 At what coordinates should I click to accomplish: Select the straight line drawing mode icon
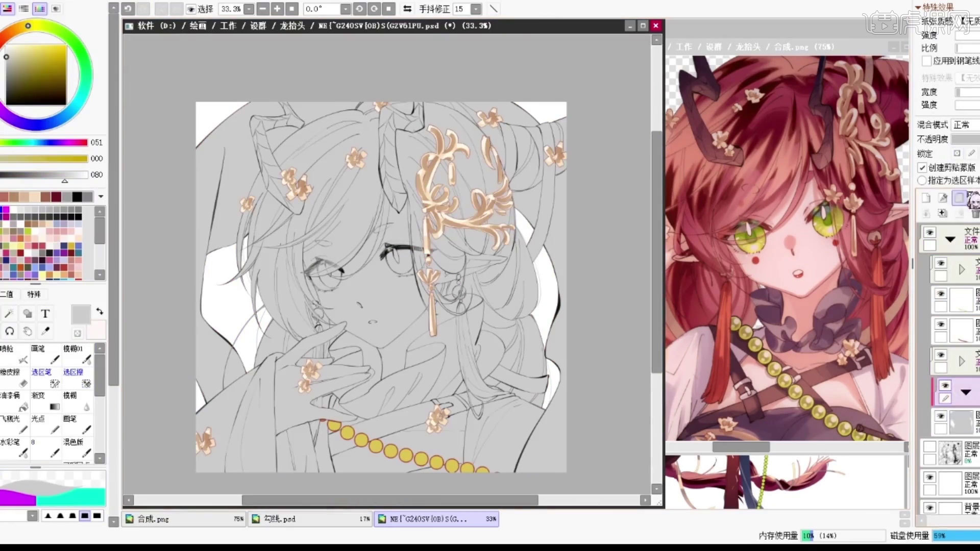[494, 9]
